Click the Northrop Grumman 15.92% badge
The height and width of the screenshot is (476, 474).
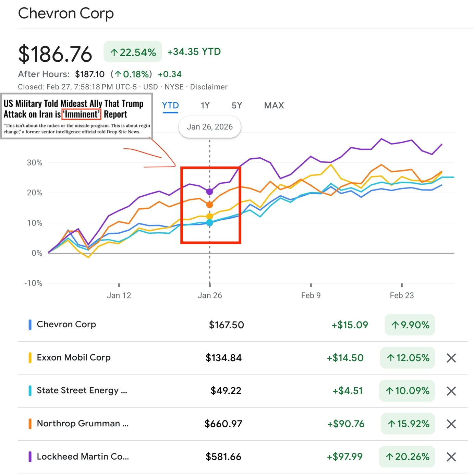tap(408, 424)
